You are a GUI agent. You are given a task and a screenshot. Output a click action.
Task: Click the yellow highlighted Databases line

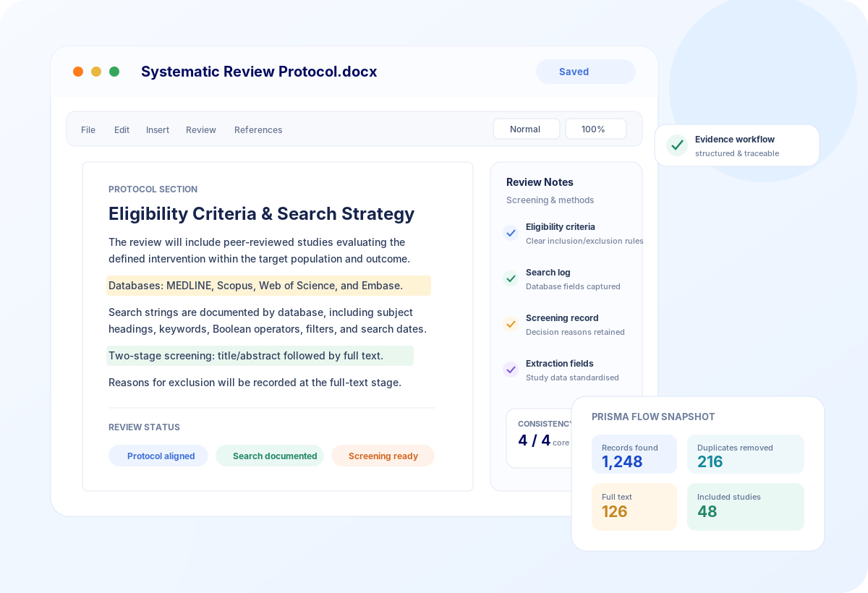click(268, 286)
